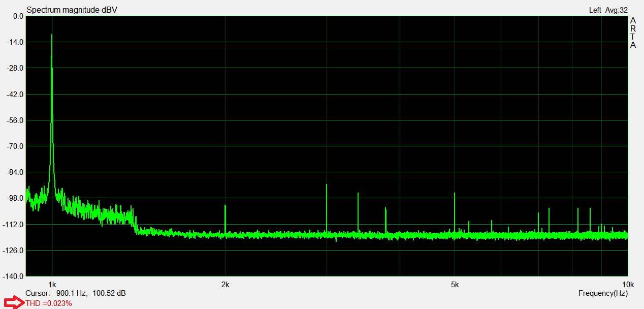Click the Frequency(Hz) axis label
The width and height of the screenshot is (644, 309).
coord(603,293)
